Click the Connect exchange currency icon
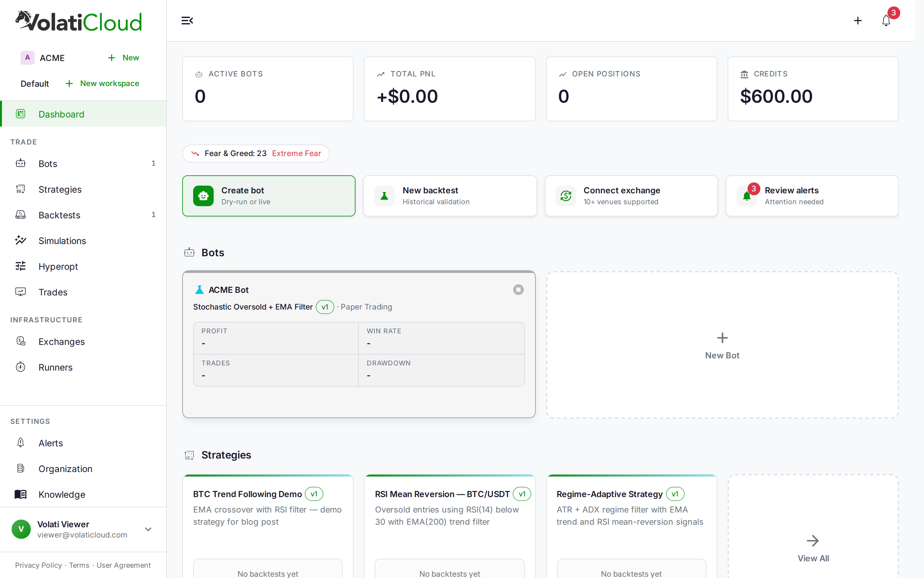This screenshot has height=578, width=924. [566, 196]
